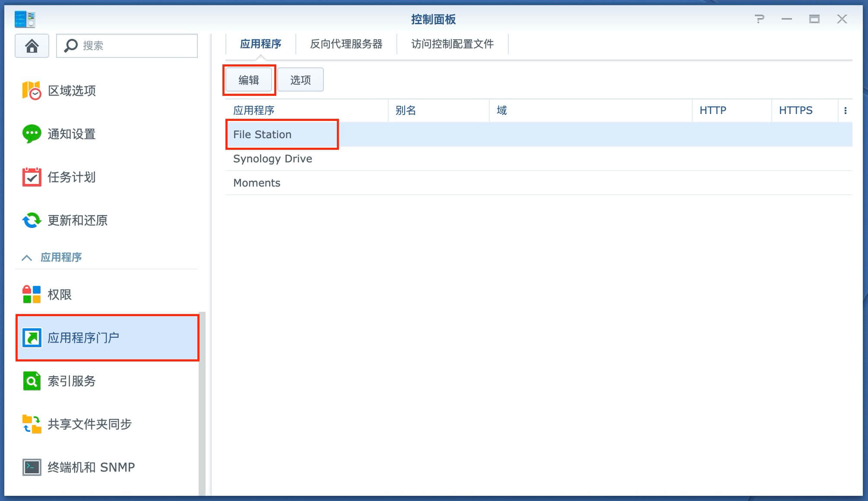Open the column options three-dot menu
The width and height of the screenshot is (868, 501).
point(845,111)
